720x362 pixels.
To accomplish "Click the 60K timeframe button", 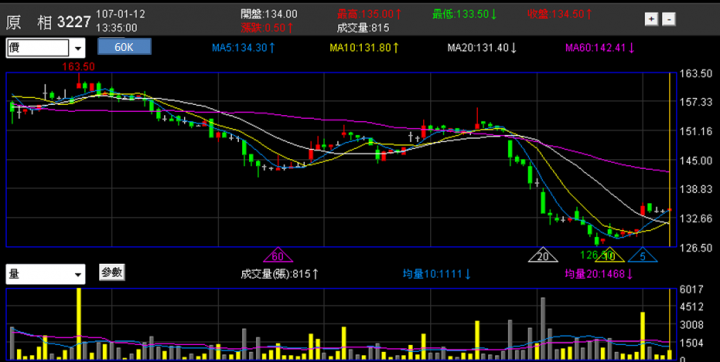I will click(x=124, y=47).
